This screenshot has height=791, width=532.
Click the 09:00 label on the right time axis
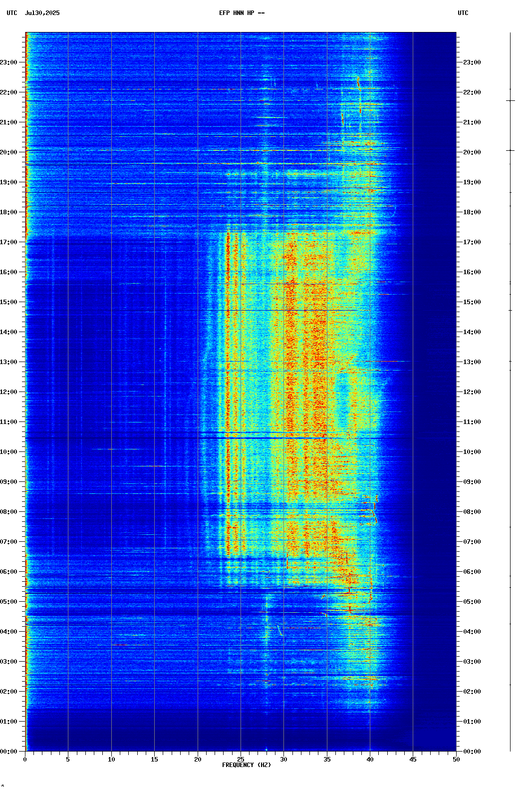pos(472,482)
